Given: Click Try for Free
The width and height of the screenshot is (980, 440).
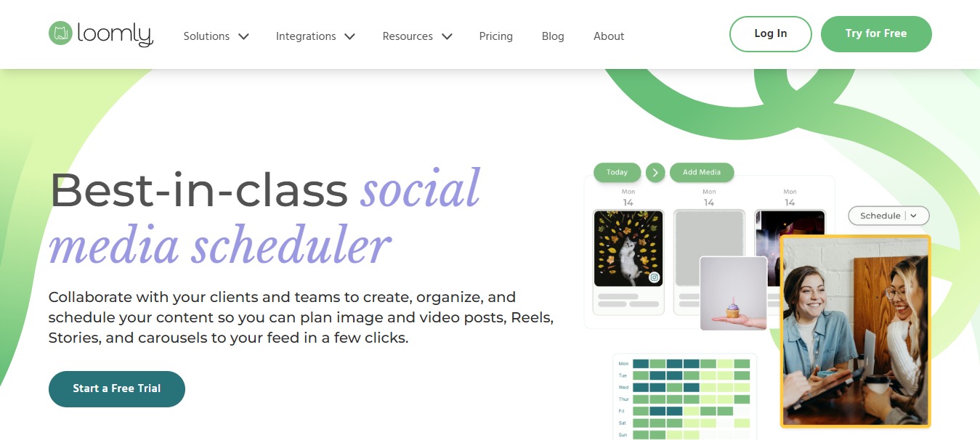Looking at the screenshot, I should click(x=875, y=33).
